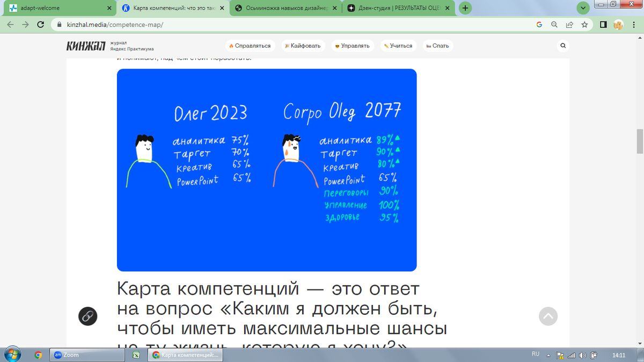This screenshot has height=362, width=644.
Task: Close the adapt-welcome tab
Action: 109,8
